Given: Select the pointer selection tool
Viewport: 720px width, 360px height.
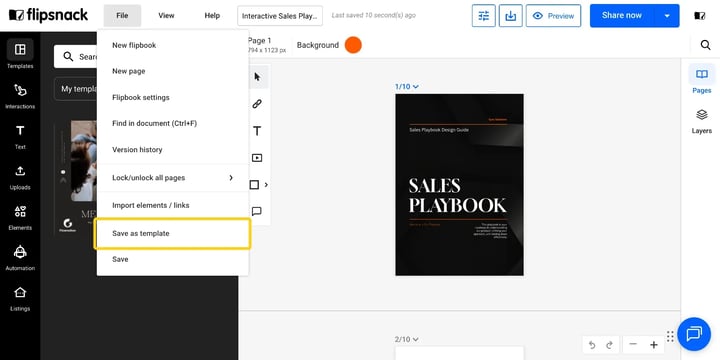Looking at the screenshot, I should coord(257,77).
